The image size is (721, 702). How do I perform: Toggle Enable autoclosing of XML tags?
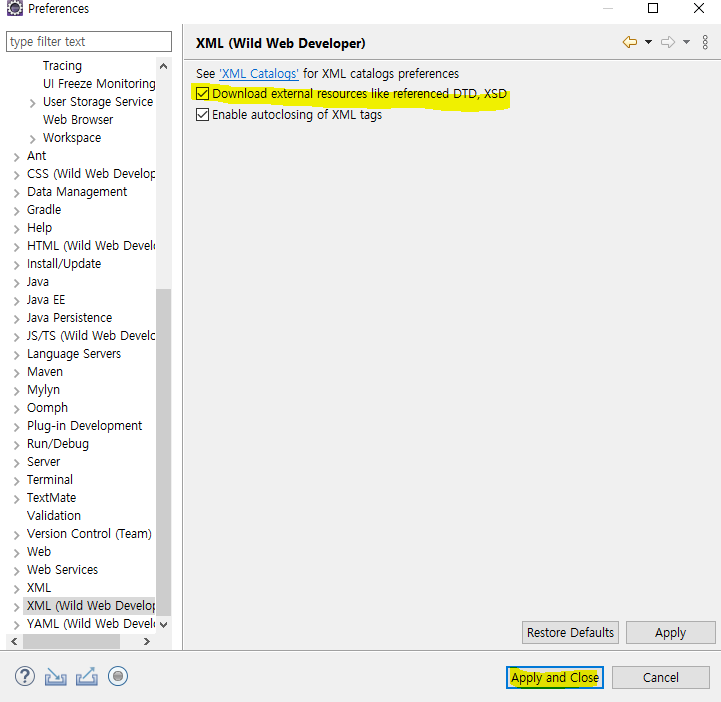[x=202, y=114]
